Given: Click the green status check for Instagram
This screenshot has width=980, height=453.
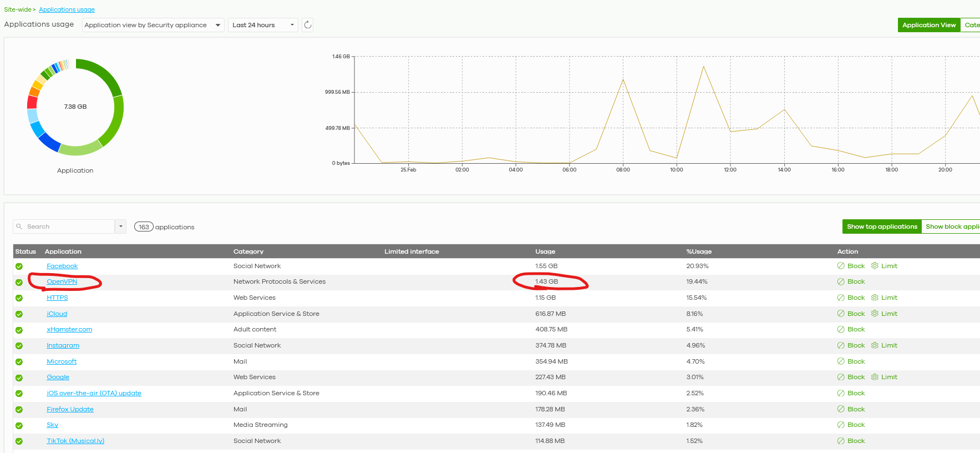Looking at the screenshot, I should click(19, 346).
